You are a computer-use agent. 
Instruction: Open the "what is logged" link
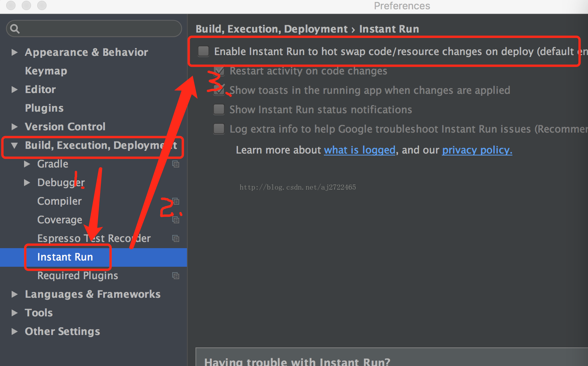(x=360, y=150)
